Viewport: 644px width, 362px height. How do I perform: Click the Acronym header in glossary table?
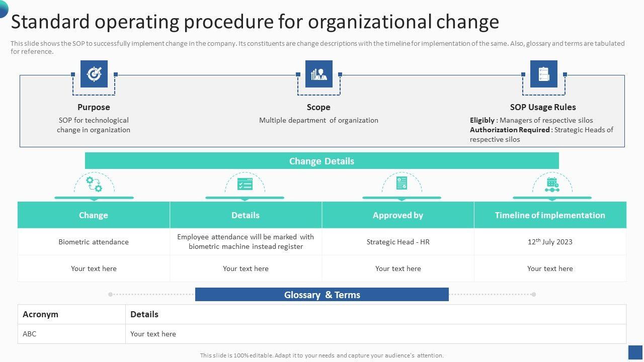tap(41, 314)
